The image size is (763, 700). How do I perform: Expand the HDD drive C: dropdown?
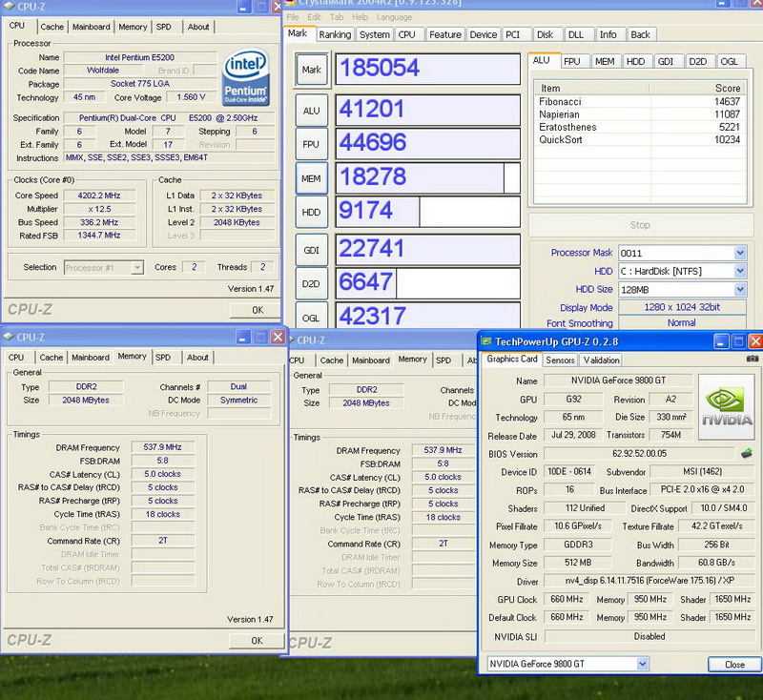[x=740, y=271]
